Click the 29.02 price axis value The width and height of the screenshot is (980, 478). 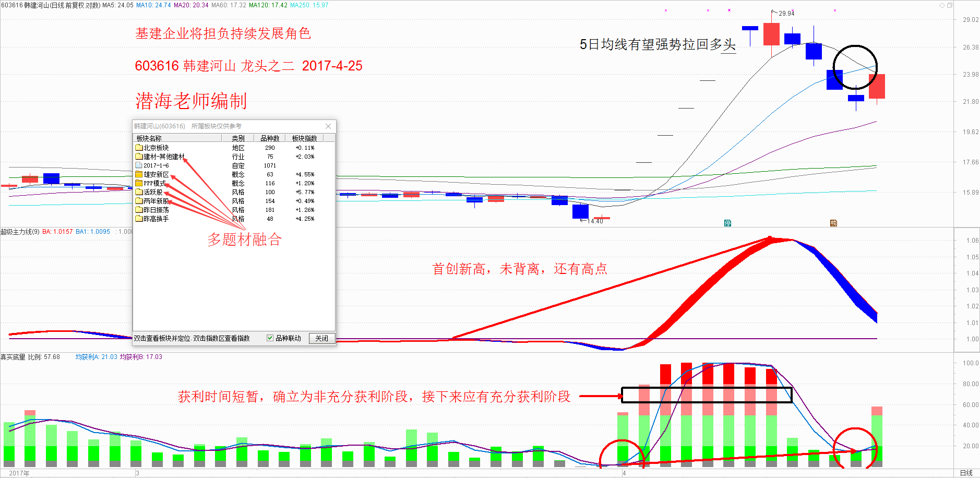[x=971, y=20]
